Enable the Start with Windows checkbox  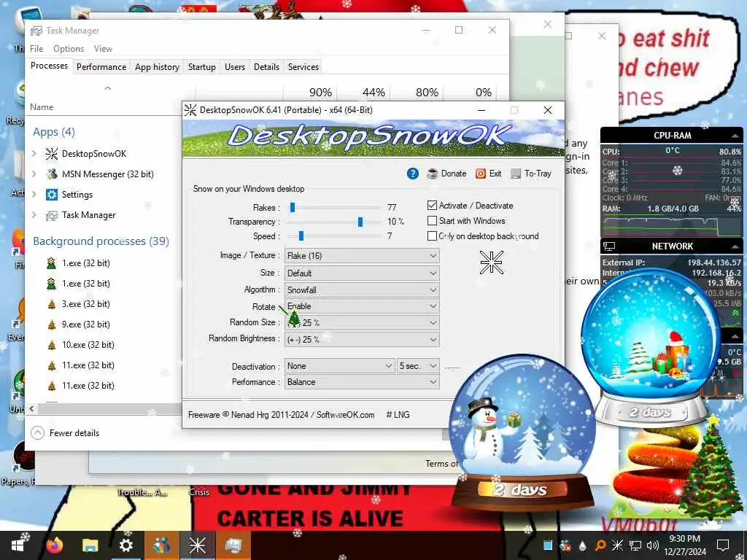click(x=432, y=220)
